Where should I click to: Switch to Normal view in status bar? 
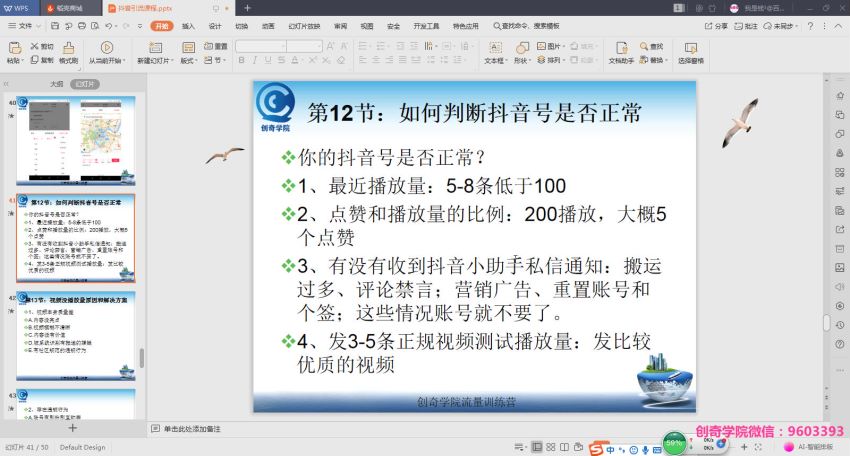tap(537, 447)
